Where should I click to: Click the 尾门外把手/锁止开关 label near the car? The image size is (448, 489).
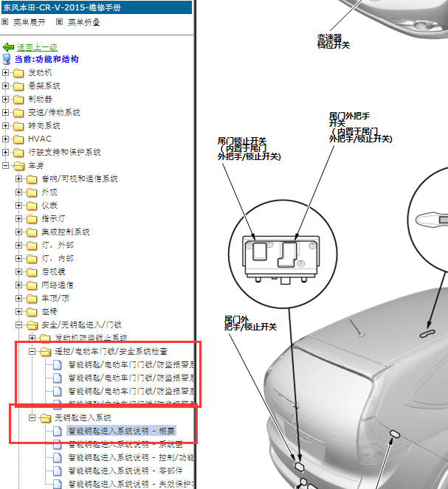click(250, 323)
